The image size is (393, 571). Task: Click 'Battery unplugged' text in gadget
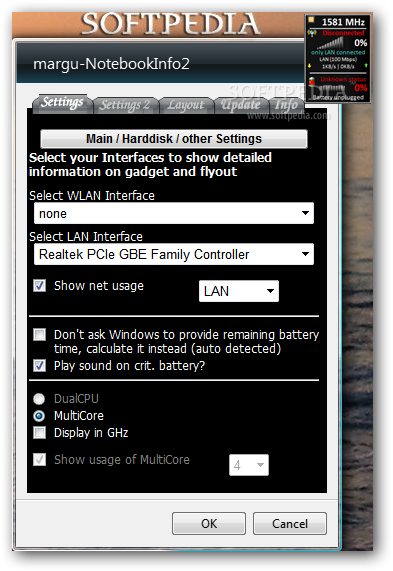tap(338, 98)
